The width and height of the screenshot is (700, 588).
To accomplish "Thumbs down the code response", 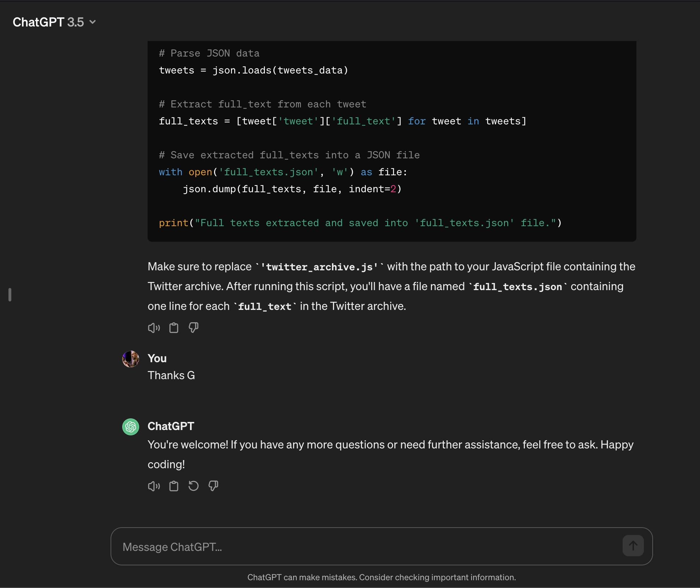I will point(194,328).
